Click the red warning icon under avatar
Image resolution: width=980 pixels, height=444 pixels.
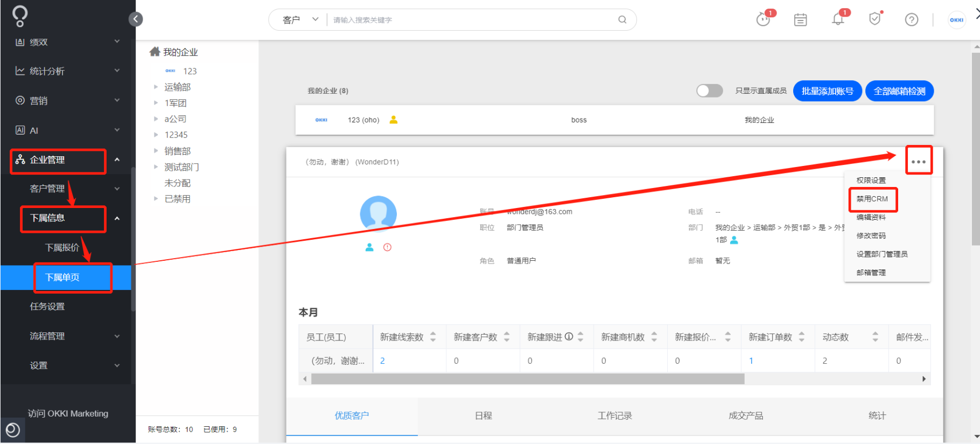tap(387, 247)
